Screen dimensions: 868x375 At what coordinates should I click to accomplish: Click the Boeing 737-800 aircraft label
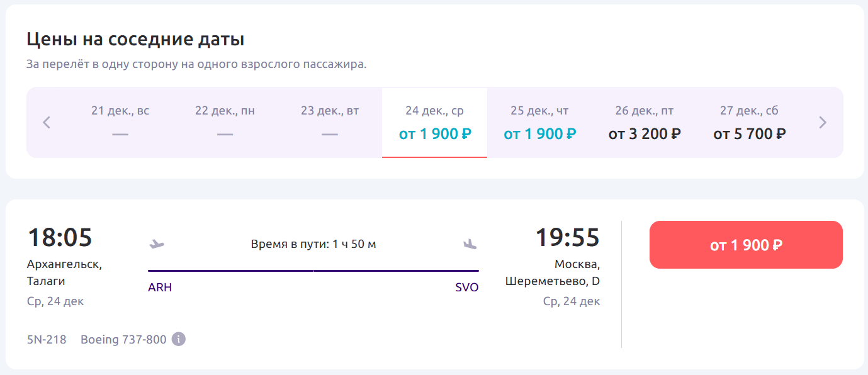coord(123,340)
